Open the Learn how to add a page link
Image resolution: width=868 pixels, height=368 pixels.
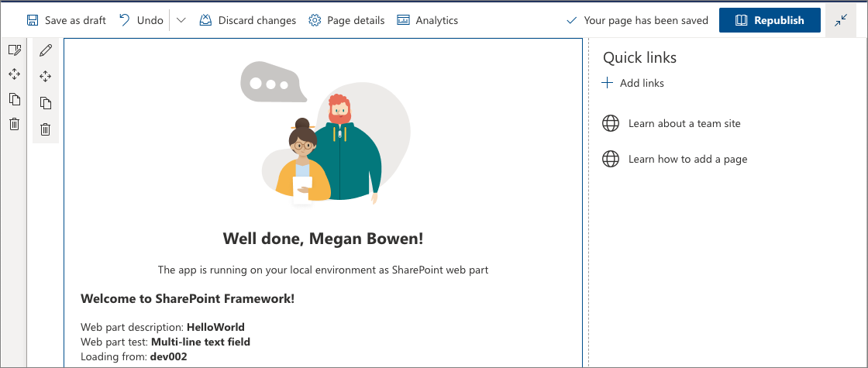pos(674,160)
